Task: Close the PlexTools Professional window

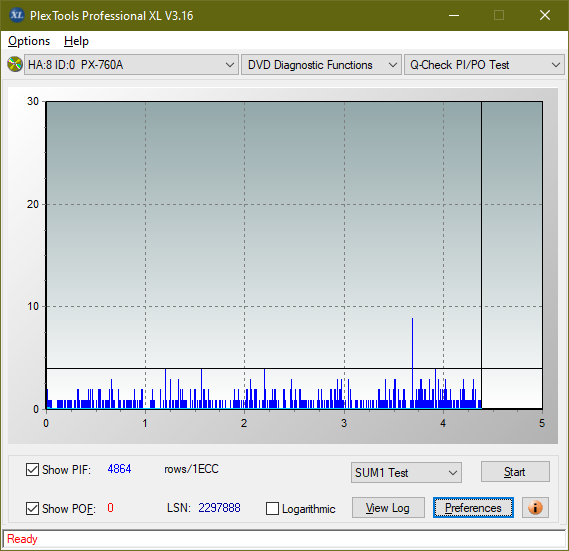Action: point(545,15)
